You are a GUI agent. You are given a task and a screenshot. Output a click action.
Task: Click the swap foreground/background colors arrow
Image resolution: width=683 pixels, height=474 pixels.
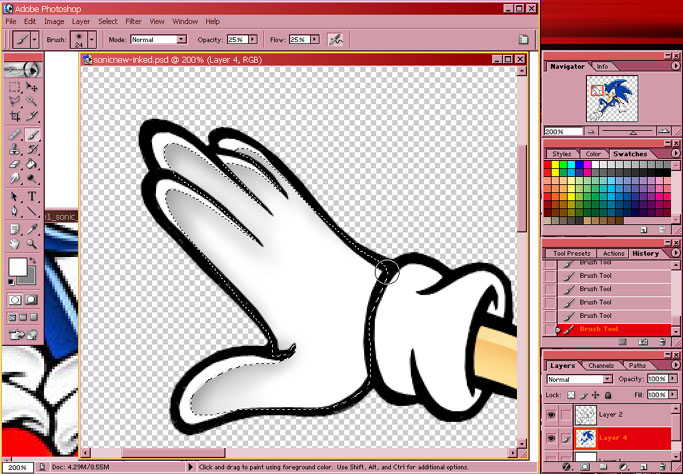tap(32, 261)
